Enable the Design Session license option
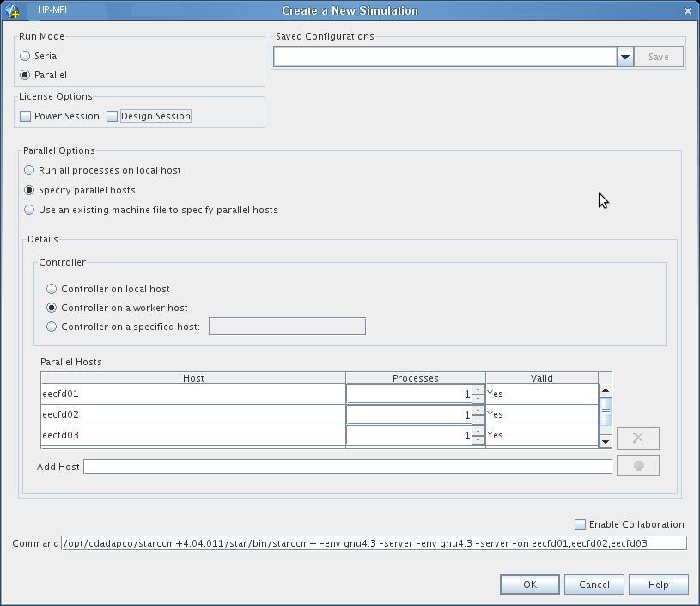 [112, 116]
